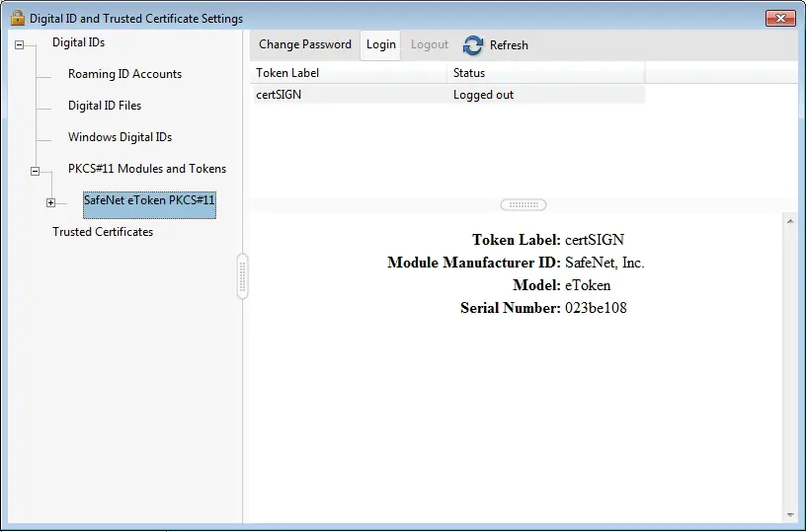Screen dimensions: 806x532
Task: Click the Refresh label
Action: pos(509,45)
